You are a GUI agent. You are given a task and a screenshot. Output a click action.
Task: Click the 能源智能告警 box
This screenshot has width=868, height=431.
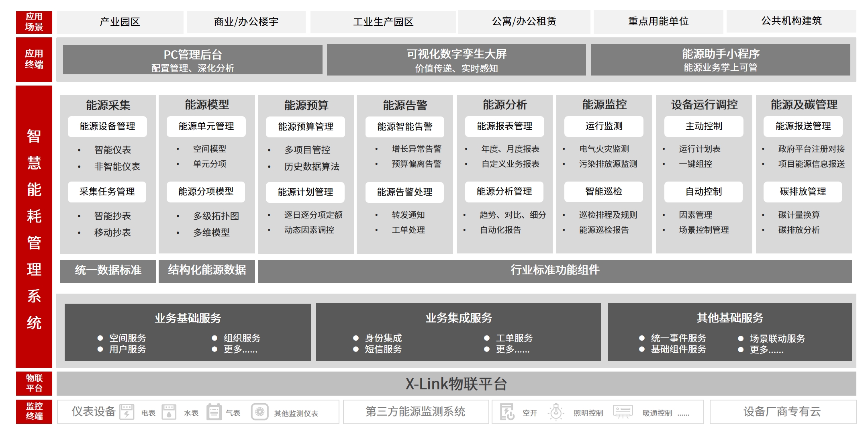click(405, 127)
